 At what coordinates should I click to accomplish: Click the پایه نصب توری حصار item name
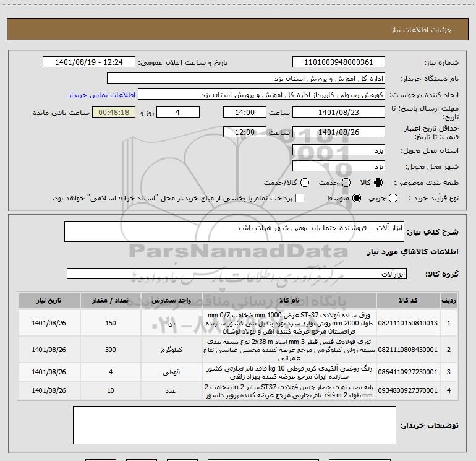[x=289, y=391]
